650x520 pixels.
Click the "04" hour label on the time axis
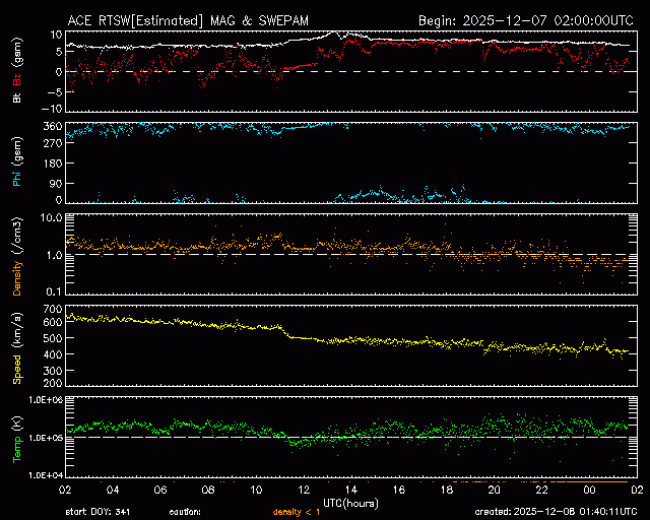(113, 490)
